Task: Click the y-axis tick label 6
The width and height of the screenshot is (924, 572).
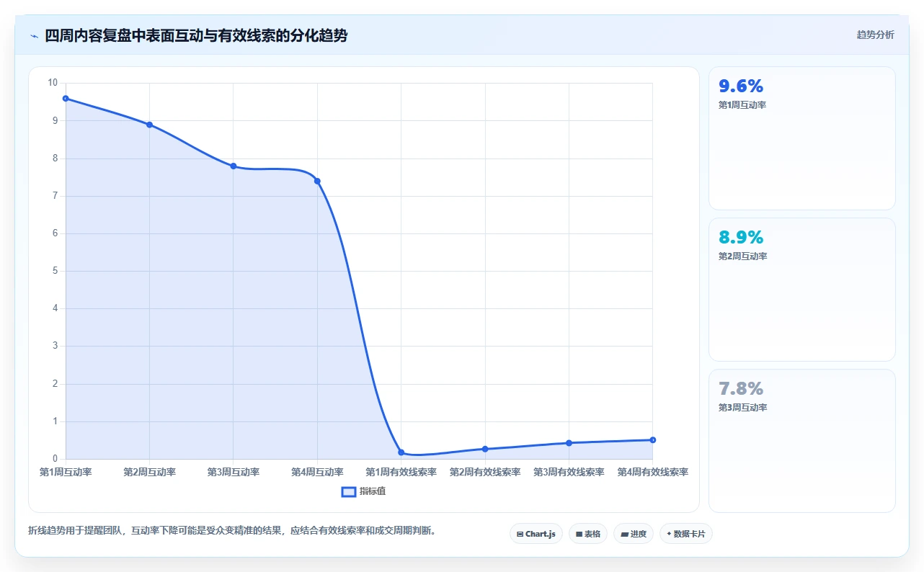Action: (x=55, y=233)
